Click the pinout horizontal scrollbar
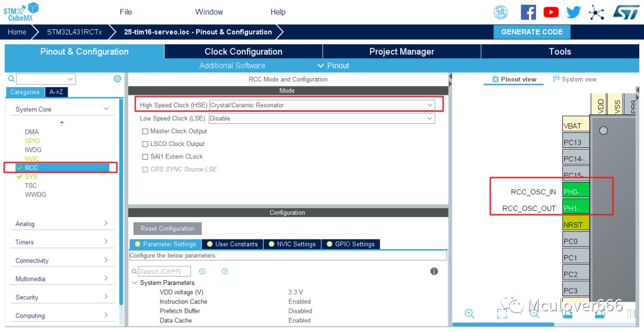644x332 pixels. coord(503,325)
